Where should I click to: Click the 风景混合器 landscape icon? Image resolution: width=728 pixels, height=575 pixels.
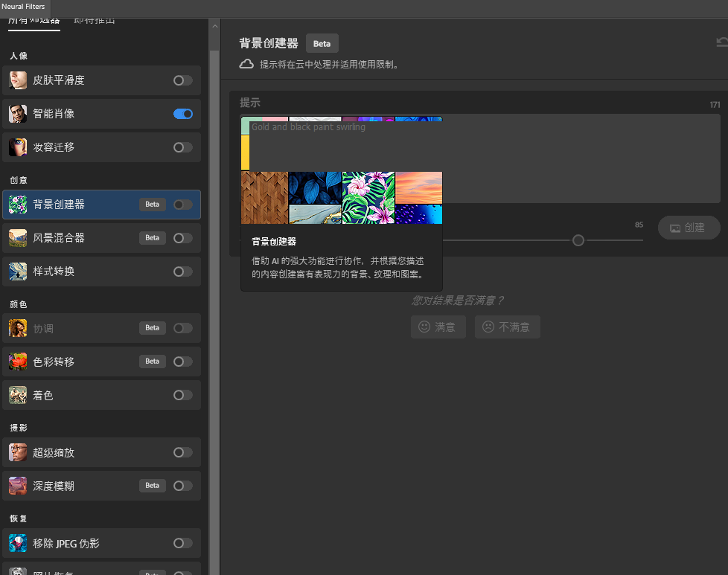pyautogui.click(x=18, y=238)
